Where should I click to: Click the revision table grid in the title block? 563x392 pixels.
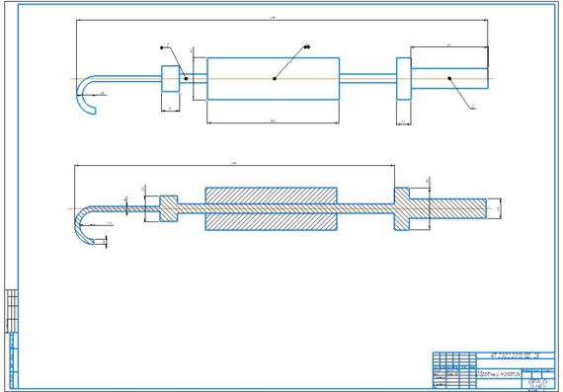point(454,359)
